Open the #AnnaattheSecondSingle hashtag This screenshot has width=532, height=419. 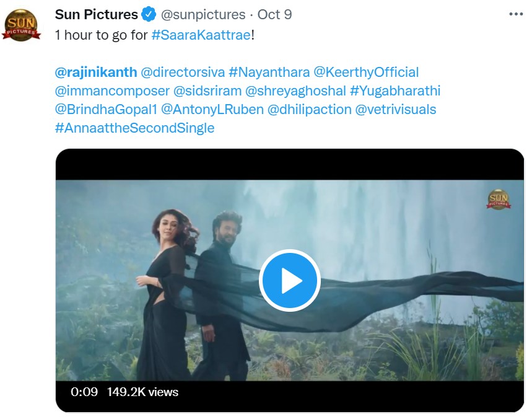[x=134, y=128]
